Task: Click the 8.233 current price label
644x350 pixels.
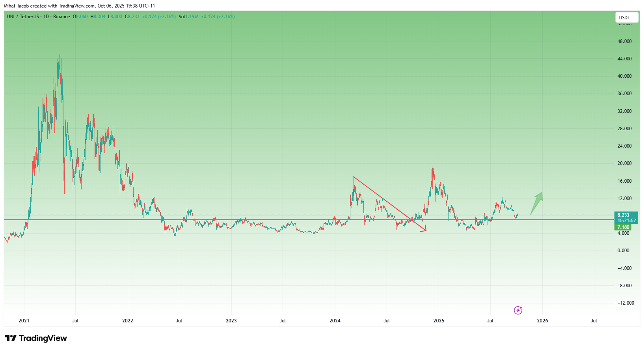Action: click(x=624, y=215)
